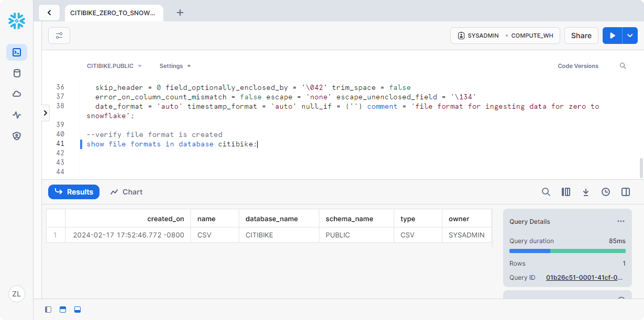Image resolution: width=644 pixels, height=320 pixels.
Task: Expand the run options arrow dropdown
Action: pos(630,36)
